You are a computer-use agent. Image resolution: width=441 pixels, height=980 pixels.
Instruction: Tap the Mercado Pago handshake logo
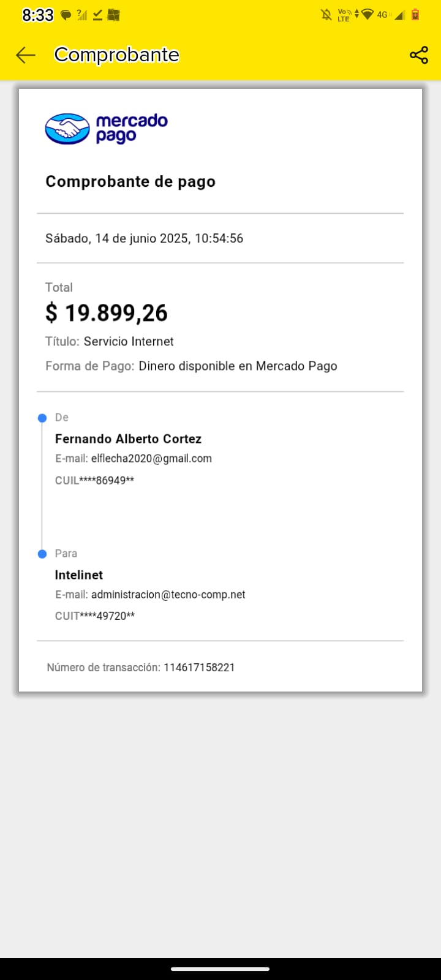tap(67, 129)
